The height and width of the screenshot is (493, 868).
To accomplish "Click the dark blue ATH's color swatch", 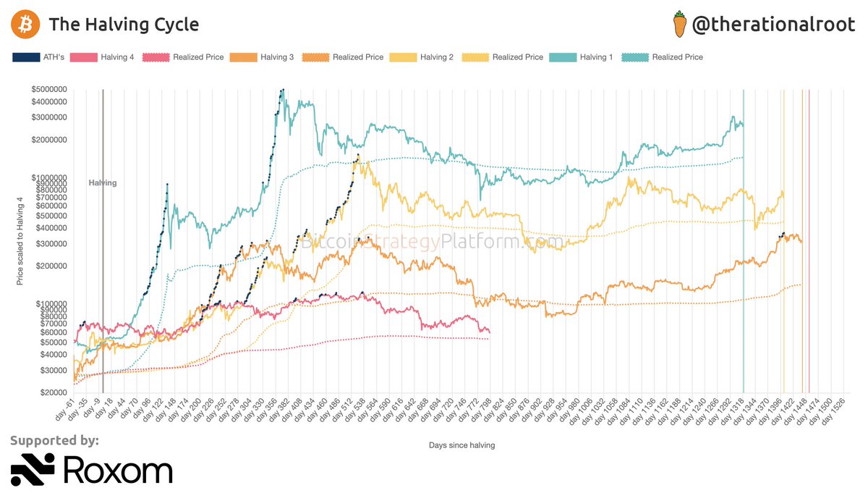I will click(26, 57).
